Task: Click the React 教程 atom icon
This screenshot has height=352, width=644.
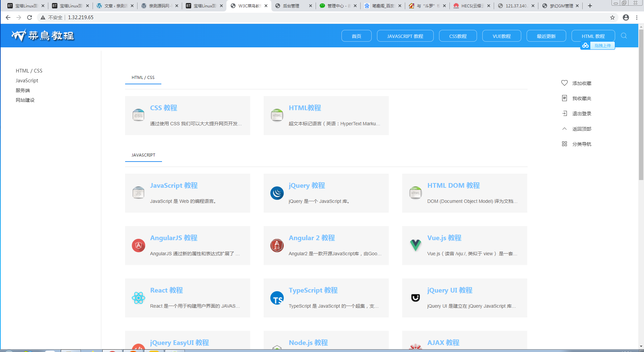Action: pyautogui.click(x=139, y=298)
